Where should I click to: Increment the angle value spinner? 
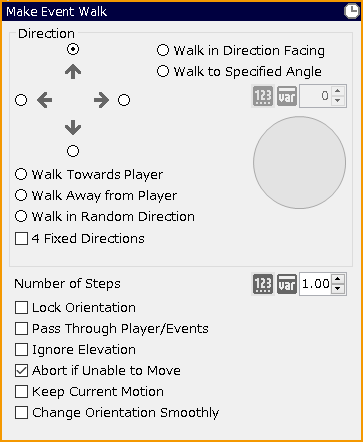338,91
